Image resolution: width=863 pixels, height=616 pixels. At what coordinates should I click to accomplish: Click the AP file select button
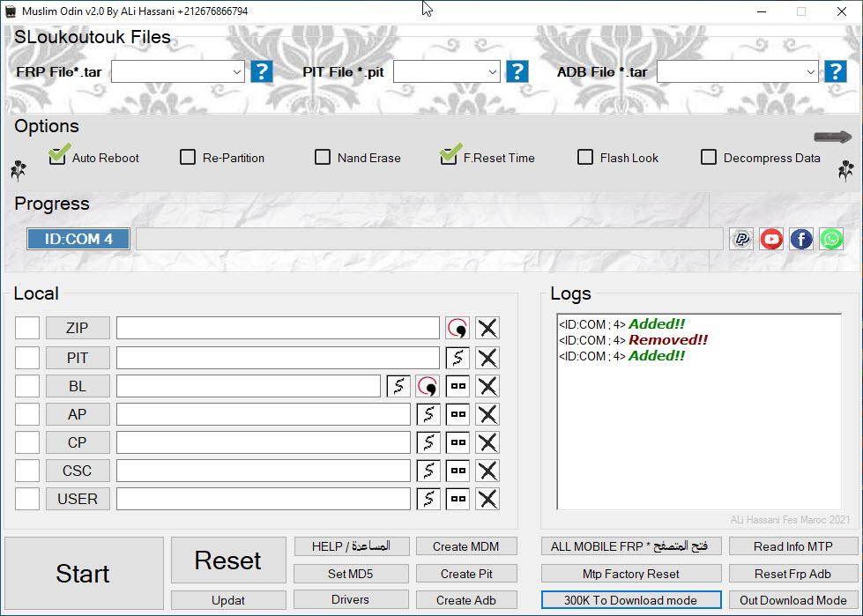(78, 414)
